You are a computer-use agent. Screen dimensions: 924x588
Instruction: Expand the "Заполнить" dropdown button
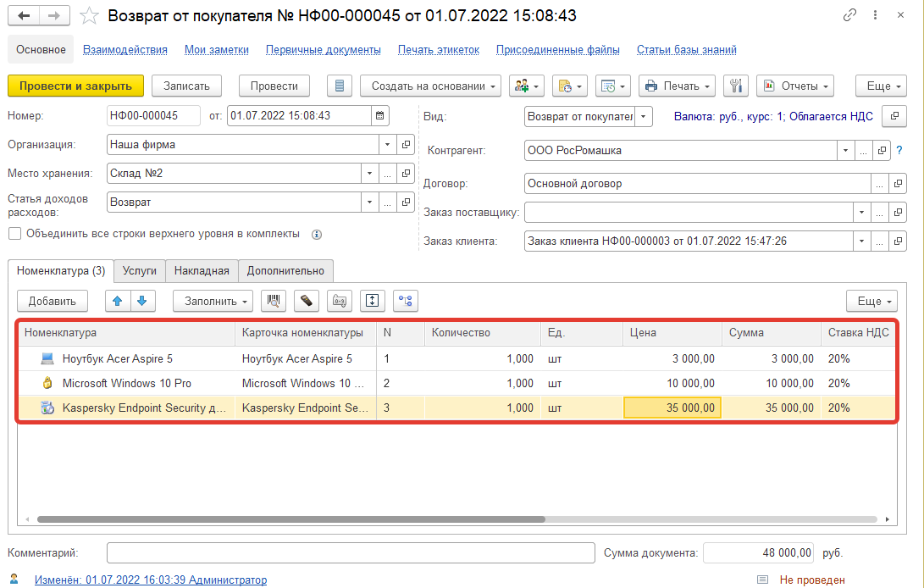pyautogui.click(x=217, y=301)
